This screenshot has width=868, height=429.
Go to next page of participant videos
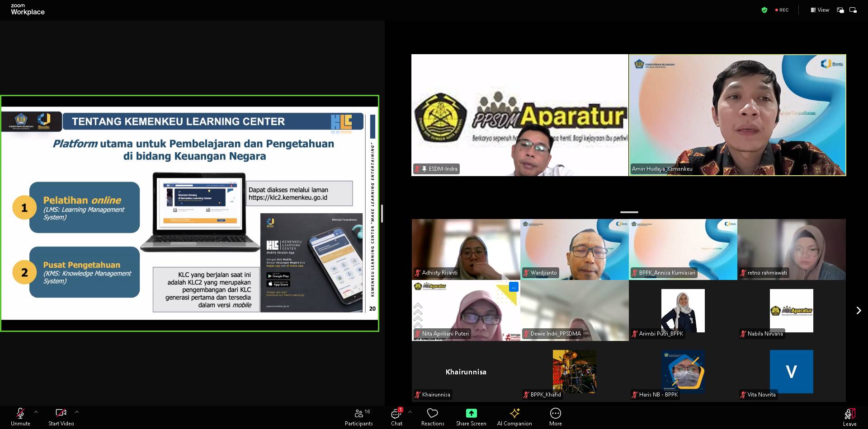point(859,311)
